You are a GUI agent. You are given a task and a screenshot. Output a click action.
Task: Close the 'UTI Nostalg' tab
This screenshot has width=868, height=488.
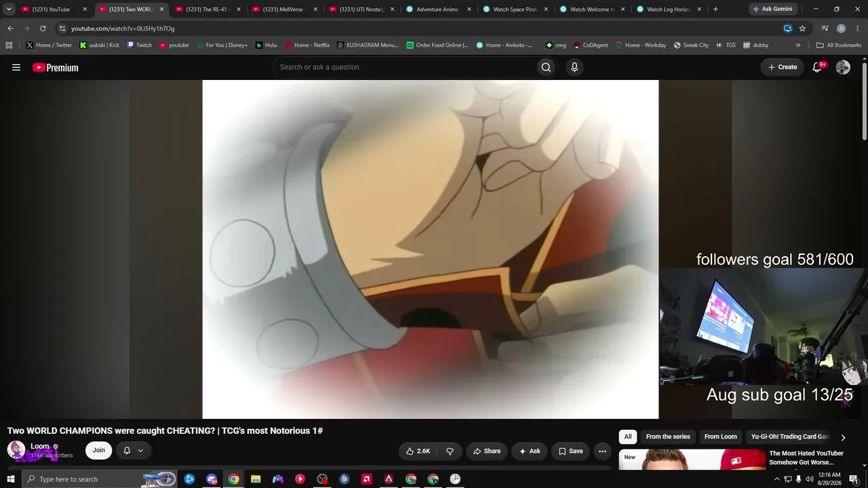pos(392,9)
